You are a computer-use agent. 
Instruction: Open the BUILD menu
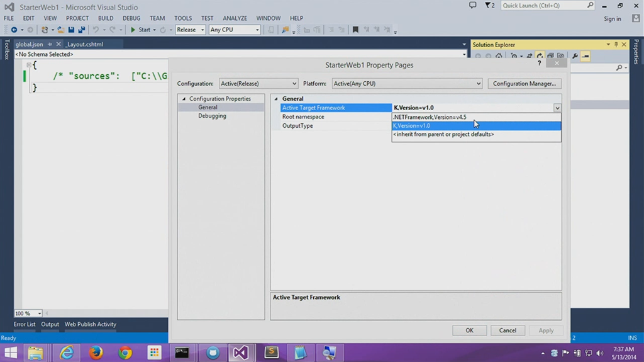point(106,18)
